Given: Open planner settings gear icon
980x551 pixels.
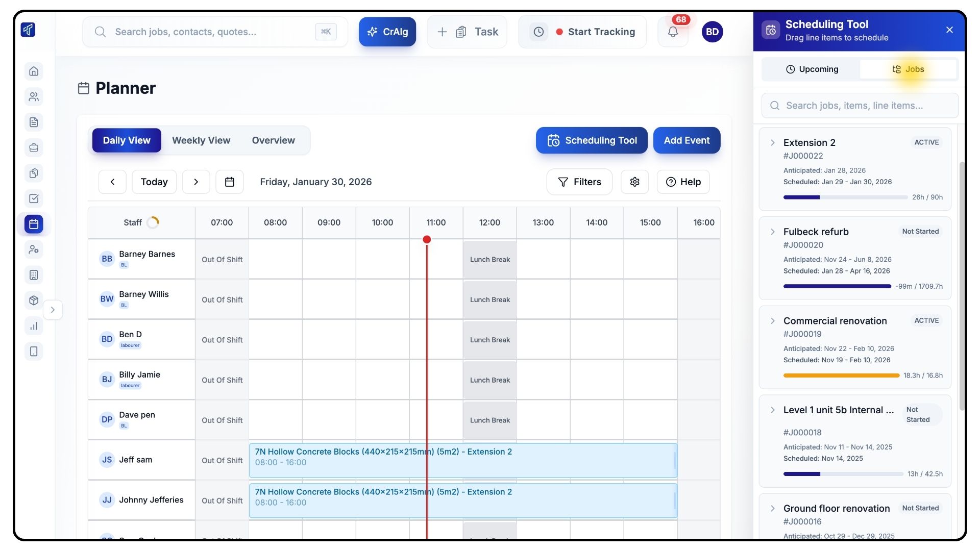Looking at the screenshot, I should point(634,182).
